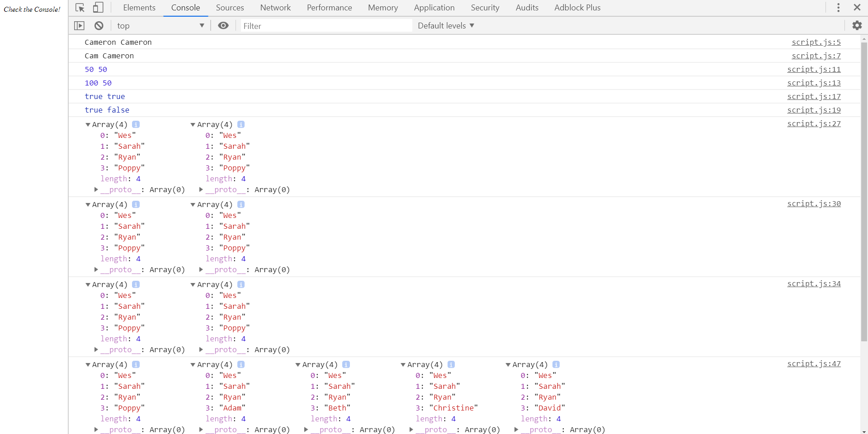Open console settings gear icon
Screen dimensions: 868x434
(x=857, y=25)
